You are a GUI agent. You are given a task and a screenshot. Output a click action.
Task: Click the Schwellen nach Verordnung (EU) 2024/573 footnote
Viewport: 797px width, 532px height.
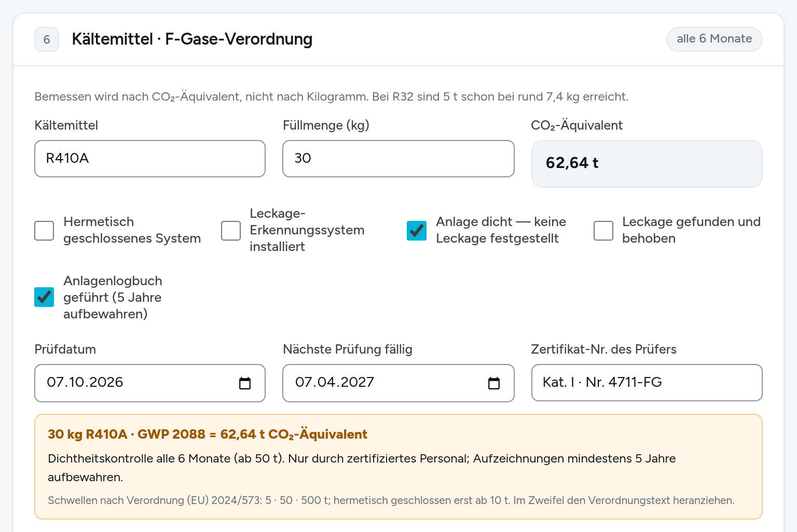click(x=391, y=500)
